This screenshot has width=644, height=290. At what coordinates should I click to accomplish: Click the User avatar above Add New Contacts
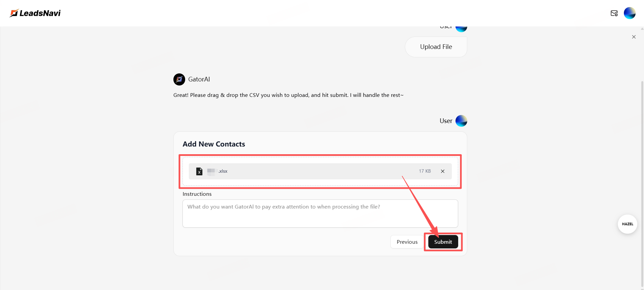click(x=461, y=121)
